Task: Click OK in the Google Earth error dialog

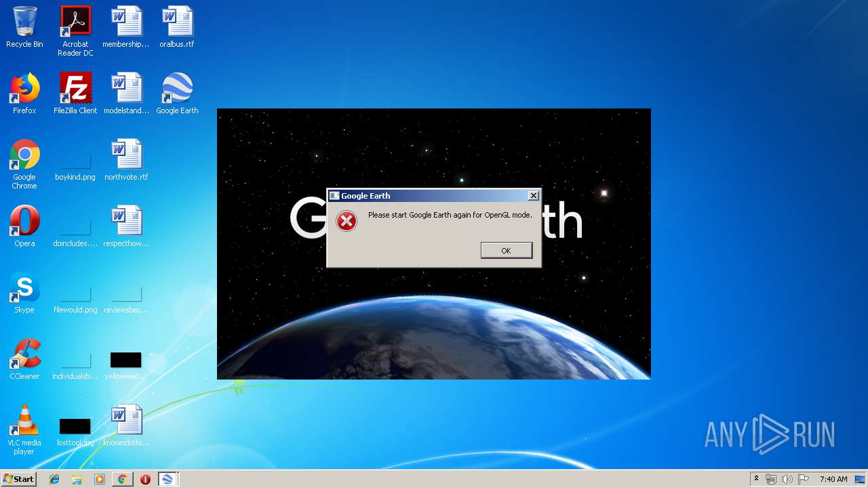Action: click(x=506, y=250)
